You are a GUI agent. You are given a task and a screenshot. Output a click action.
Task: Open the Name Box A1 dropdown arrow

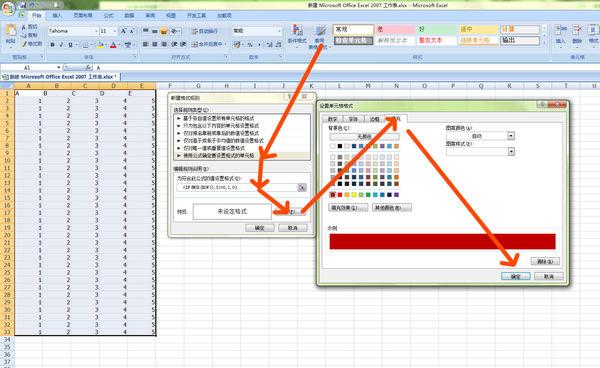point(59,68)
